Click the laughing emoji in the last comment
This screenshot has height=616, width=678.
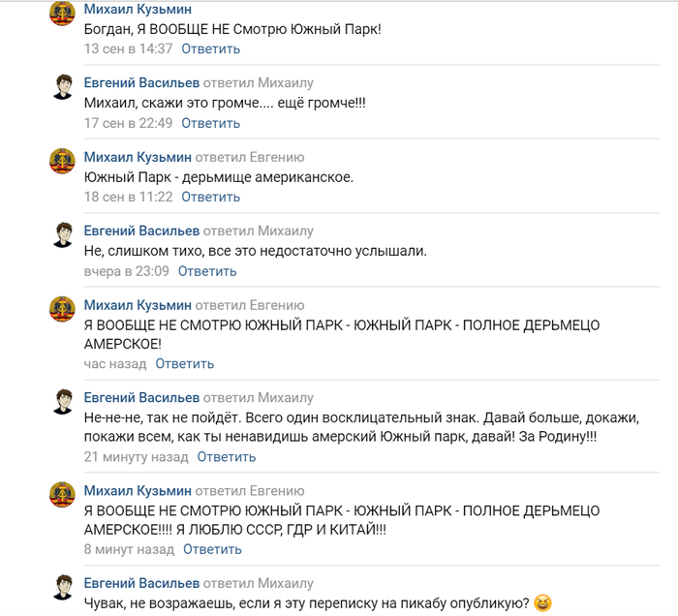pos(542,602)
